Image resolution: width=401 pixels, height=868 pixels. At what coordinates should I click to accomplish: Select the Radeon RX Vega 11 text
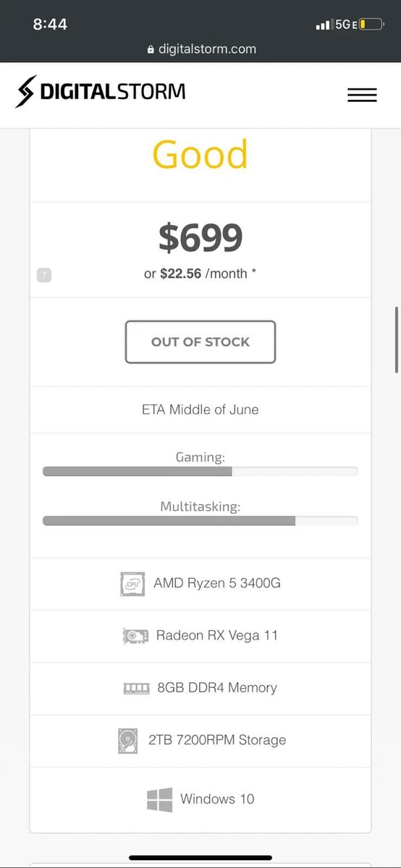(217, 635)
